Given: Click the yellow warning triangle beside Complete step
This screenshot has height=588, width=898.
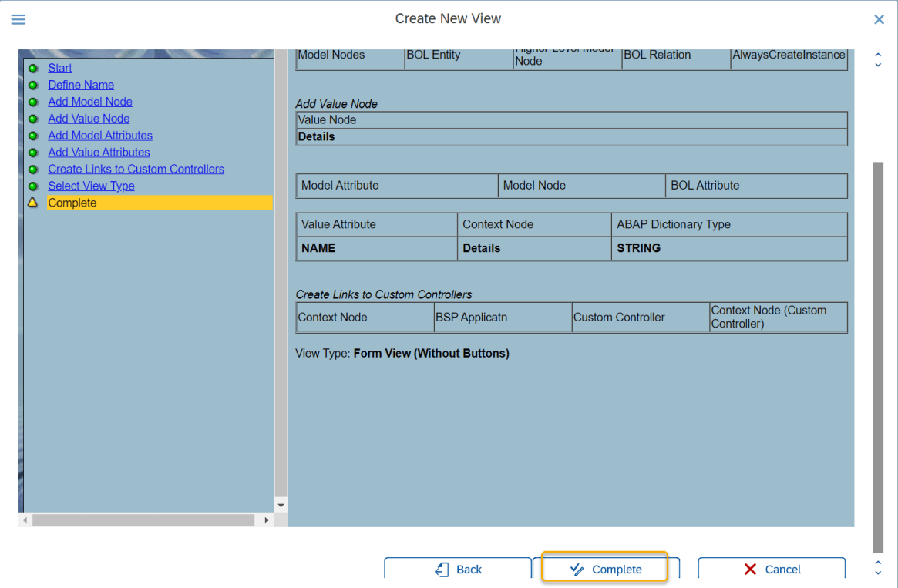Looking at the screenshot, I should pos(33,203).
